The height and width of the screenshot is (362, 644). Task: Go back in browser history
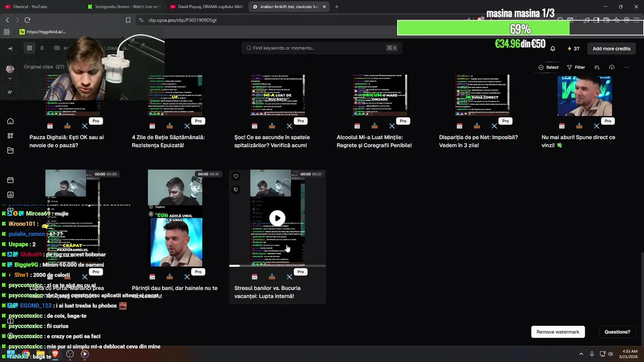7,20
